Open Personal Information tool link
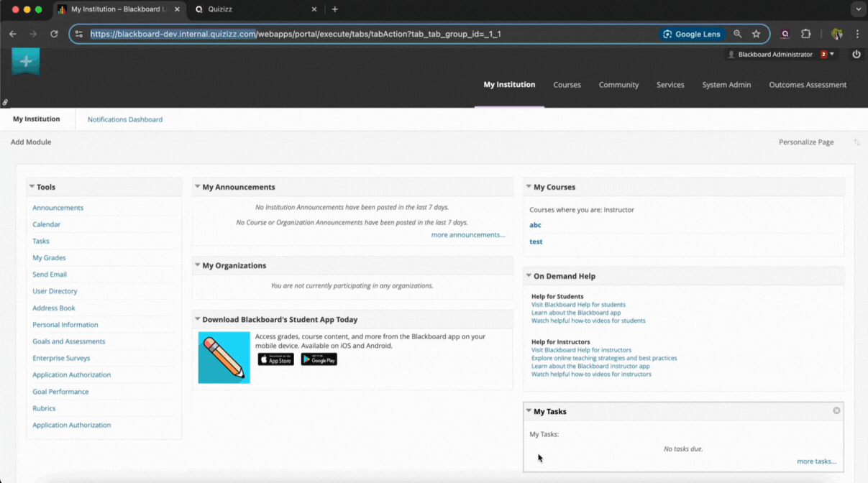 coord(65,325)
